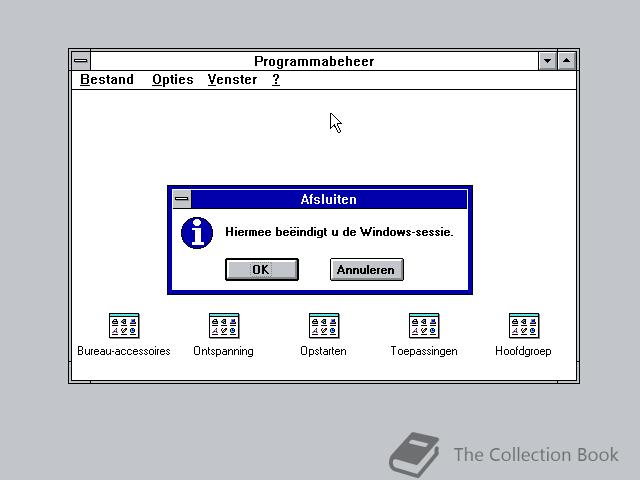Click the message 'Hiermee beëindigt u de Windows-sessie.'
Viewport: 640px width, 480px height.
(x=339, y=232)
